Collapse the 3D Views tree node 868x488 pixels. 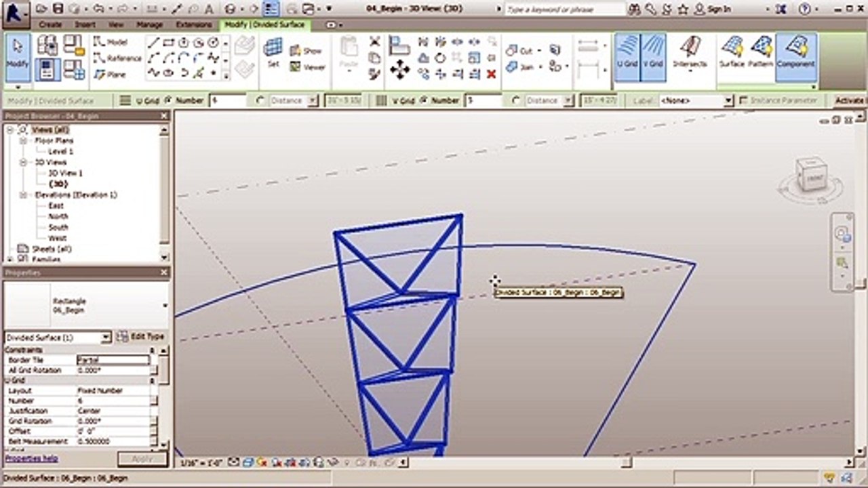click(x=22, y=162)
